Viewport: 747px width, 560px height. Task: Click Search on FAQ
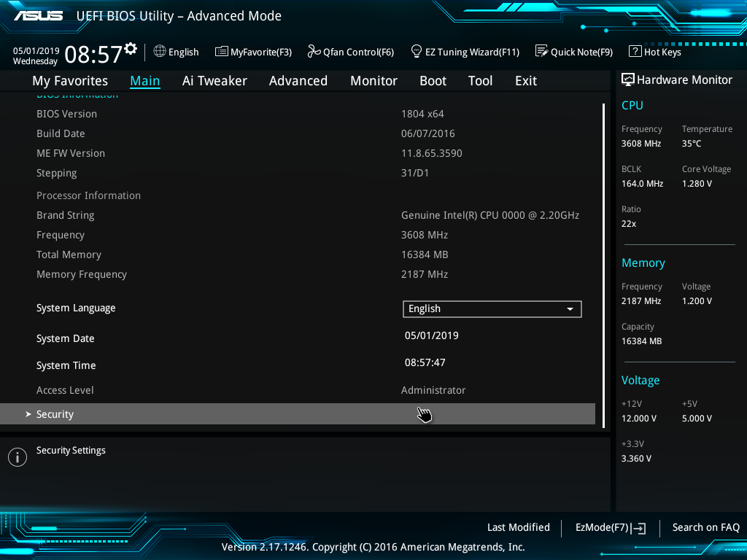[x=705, y=527]
